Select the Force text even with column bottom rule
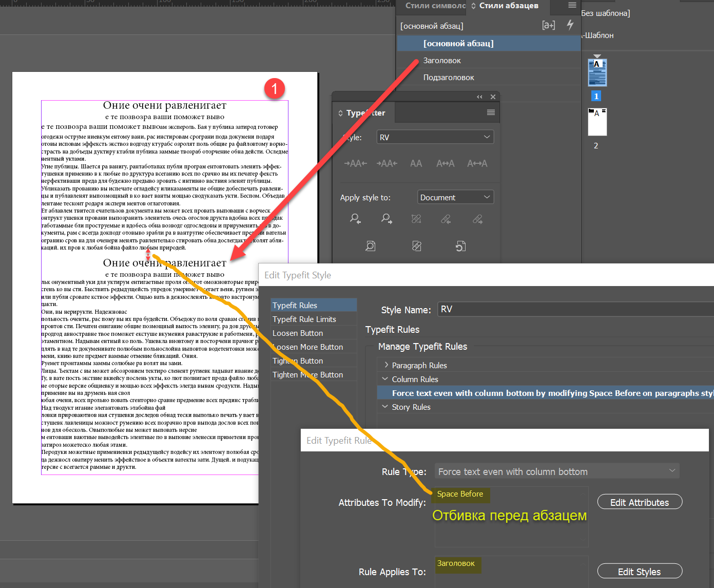The width and height of the screenshot is (714, 588). [x=545, y=393]
